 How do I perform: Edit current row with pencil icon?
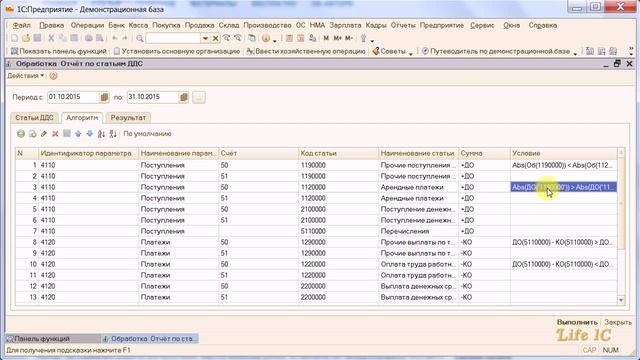[x=44, y=134]
